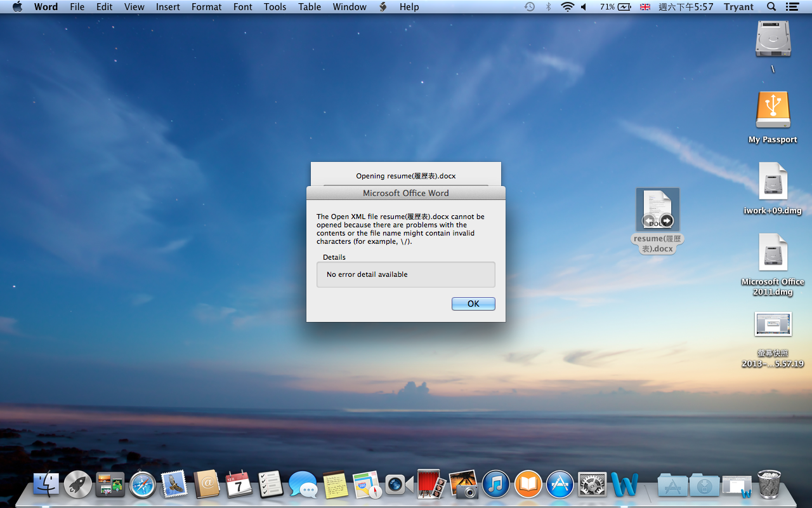Launch Safari from the Dock
Image resolution: width=812 pixels, height=508 pixels.
point(143,485)
